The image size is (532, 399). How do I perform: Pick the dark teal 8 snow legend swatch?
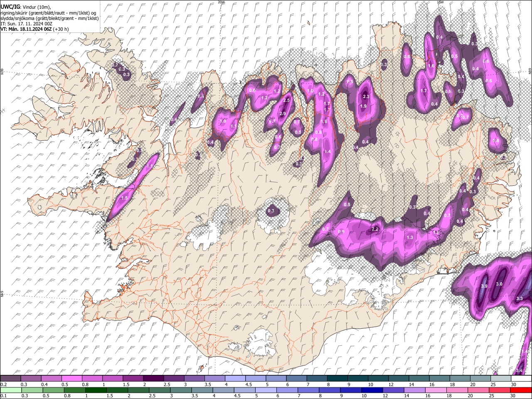click(337, 379)
